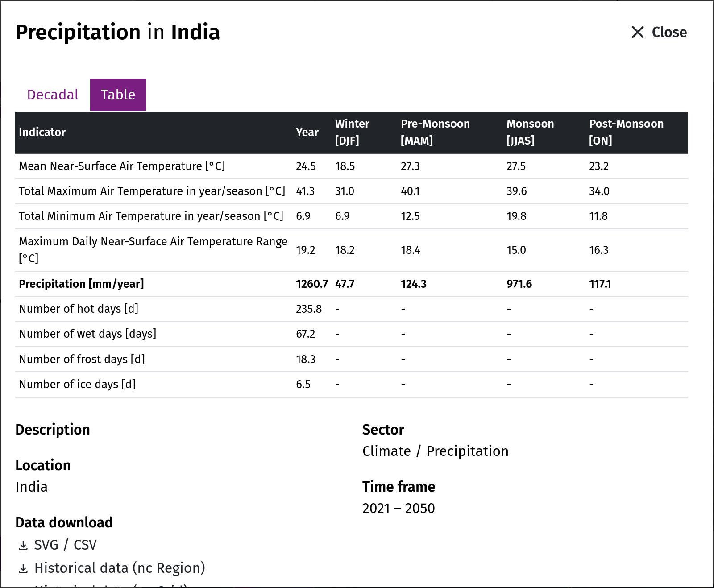Click the Indicator column header
The height and width of the screenshot is (588, 714).
click(x=42, y=132)
